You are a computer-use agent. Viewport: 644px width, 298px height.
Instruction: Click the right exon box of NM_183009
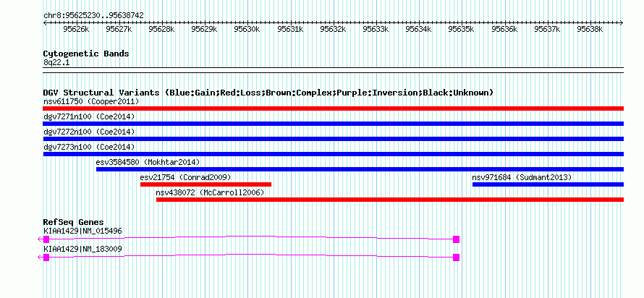coord(456,257)
